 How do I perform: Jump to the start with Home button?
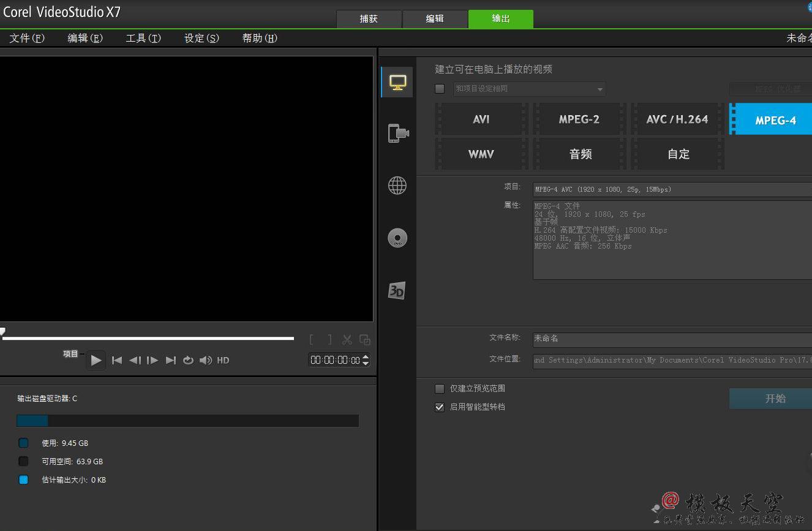tap(117, 360)
